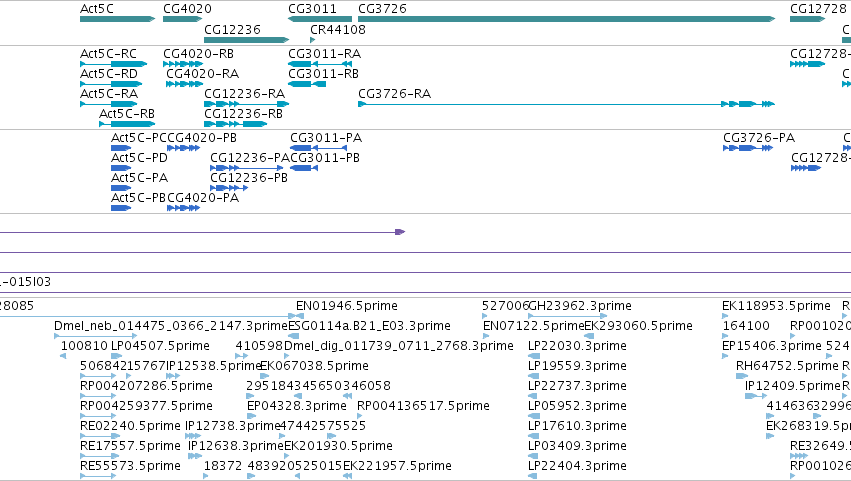The image size is (851, 481).
Task: Select EST LP05952.3prime
Action: (577, 406)
